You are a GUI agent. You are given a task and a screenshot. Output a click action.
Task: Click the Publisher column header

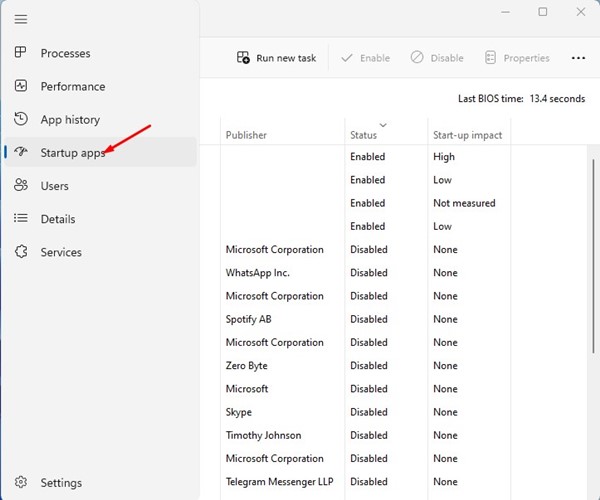(246, 134)
